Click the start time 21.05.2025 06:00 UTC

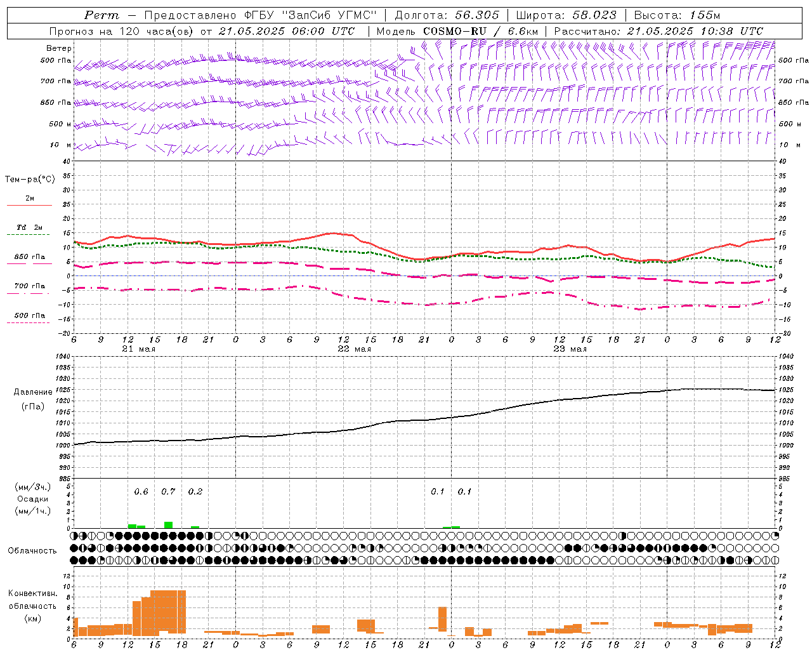click(288, 31)
